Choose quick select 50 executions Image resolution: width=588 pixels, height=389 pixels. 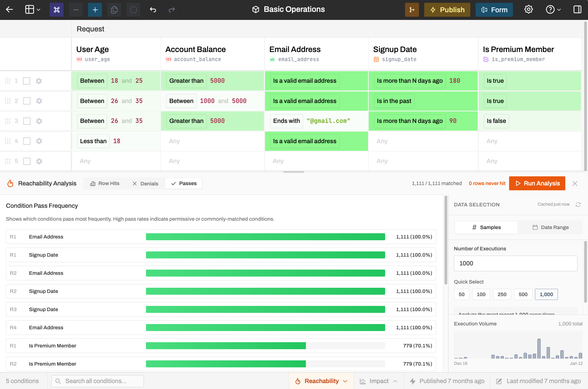point(462,294)
